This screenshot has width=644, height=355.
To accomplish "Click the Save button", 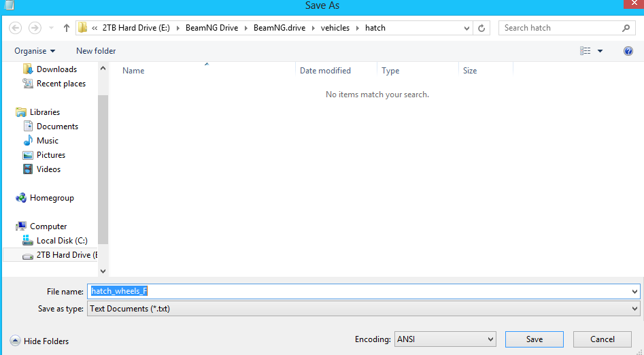I will click(x=535, y=339).
